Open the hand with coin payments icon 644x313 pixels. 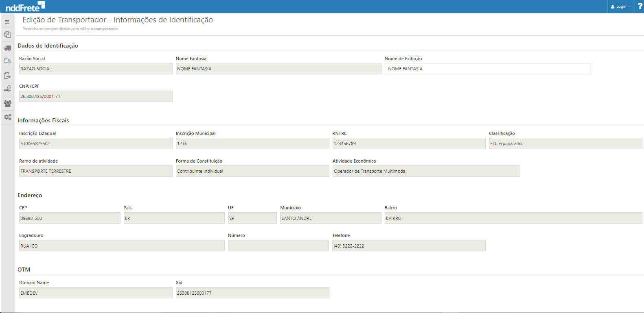coord(7,89)
